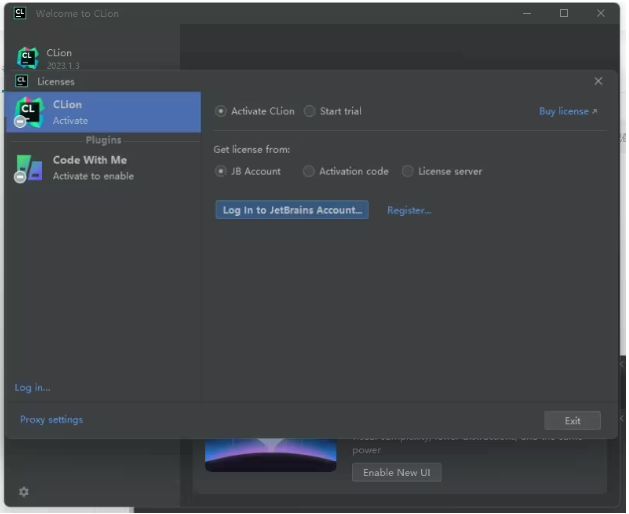The image size is (629, 514).
Task: Select Code With Me plugin entry
Action: [x=103, y=168]
